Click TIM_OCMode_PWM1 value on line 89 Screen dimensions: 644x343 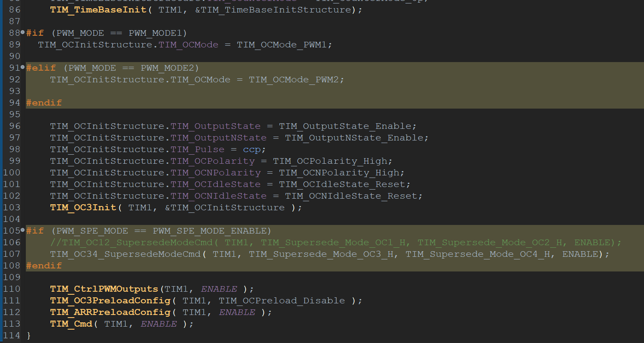click(282, 45)
